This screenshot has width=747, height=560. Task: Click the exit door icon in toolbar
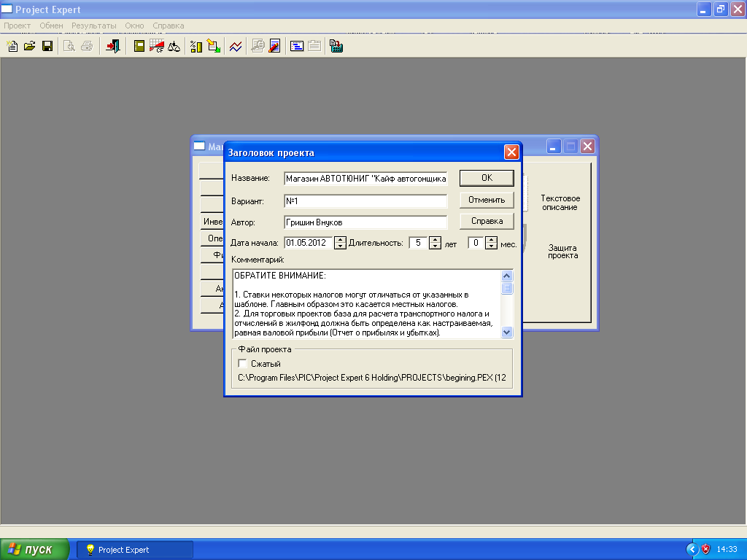point(113,46)
